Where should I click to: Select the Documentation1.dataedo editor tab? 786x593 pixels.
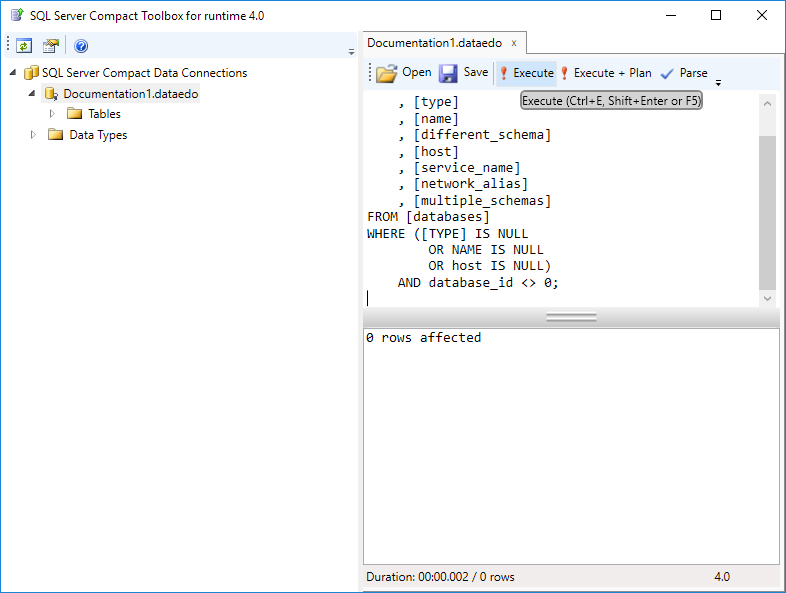435,43
